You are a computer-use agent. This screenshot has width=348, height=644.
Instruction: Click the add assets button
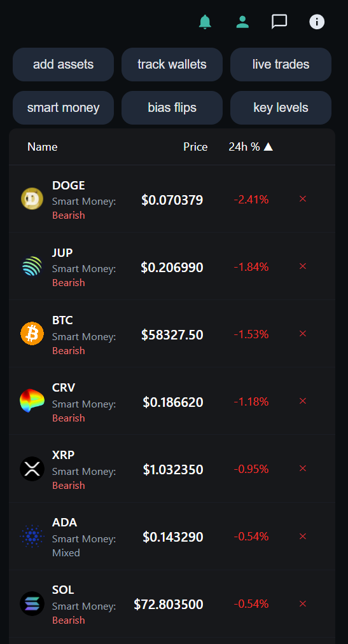(63, 64)
